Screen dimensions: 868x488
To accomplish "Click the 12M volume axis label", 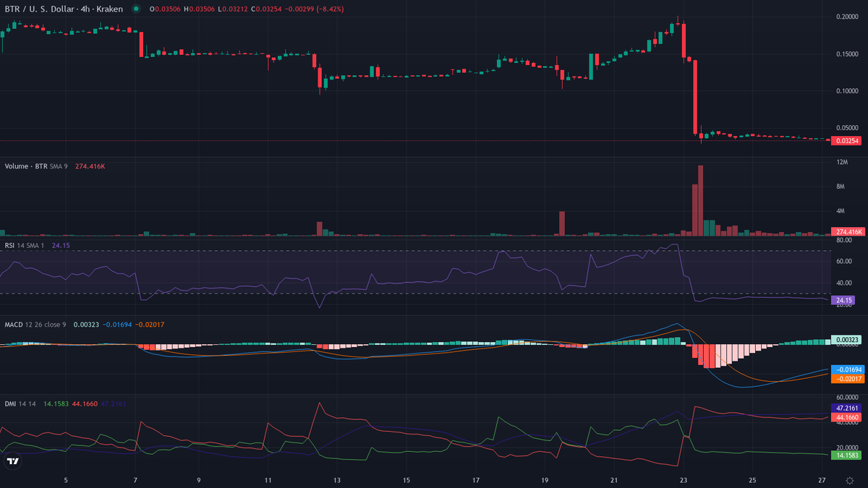I will (x=841, y=162).
